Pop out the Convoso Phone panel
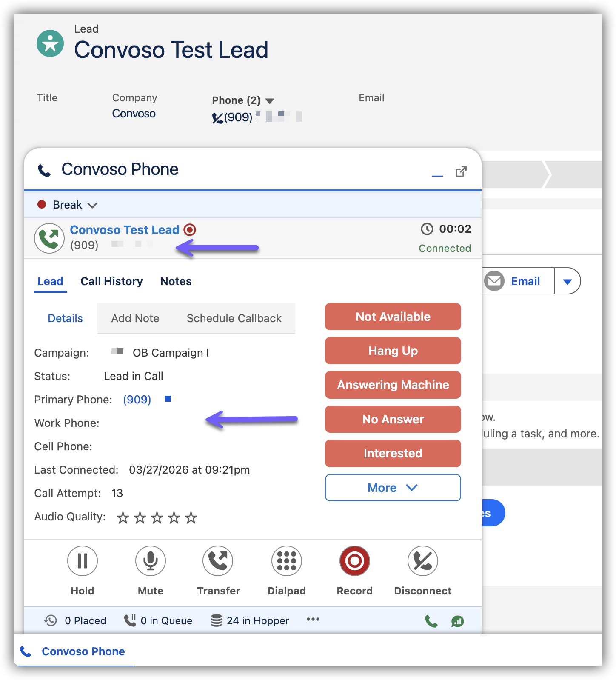616x680 pixels. pos(461,172)
